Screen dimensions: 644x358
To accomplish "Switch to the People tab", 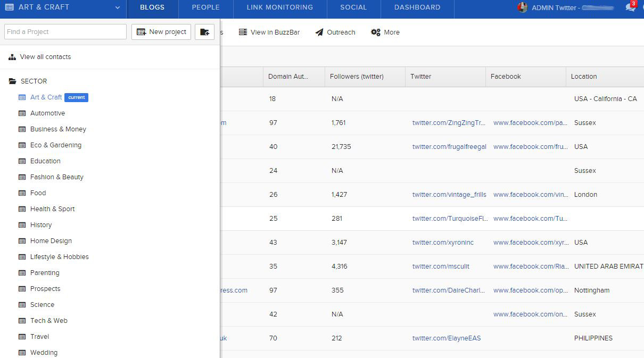I will pos(205,7).
